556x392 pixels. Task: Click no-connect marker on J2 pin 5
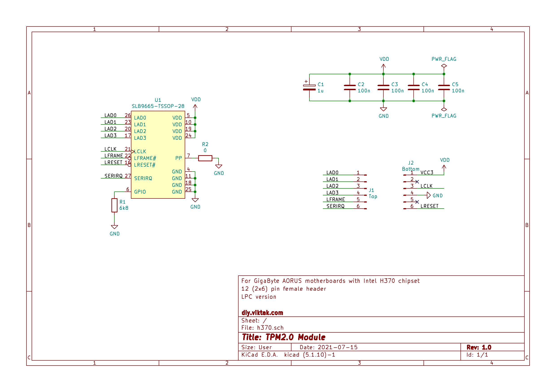pyautogui.click(x=417, y=202)
